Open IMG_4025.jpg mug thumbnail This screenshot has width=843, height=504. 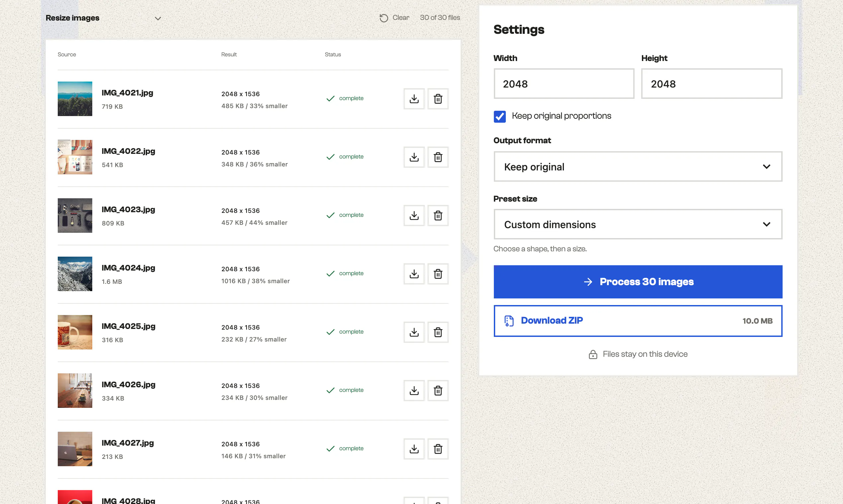(x=75, y=333)
